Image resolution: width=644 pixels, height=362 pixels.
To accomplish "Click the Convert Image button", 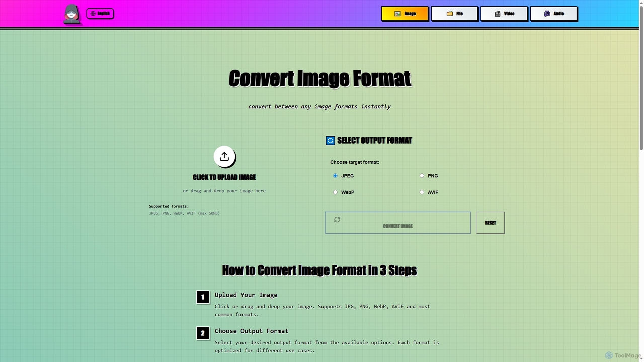I will point(398,223).
